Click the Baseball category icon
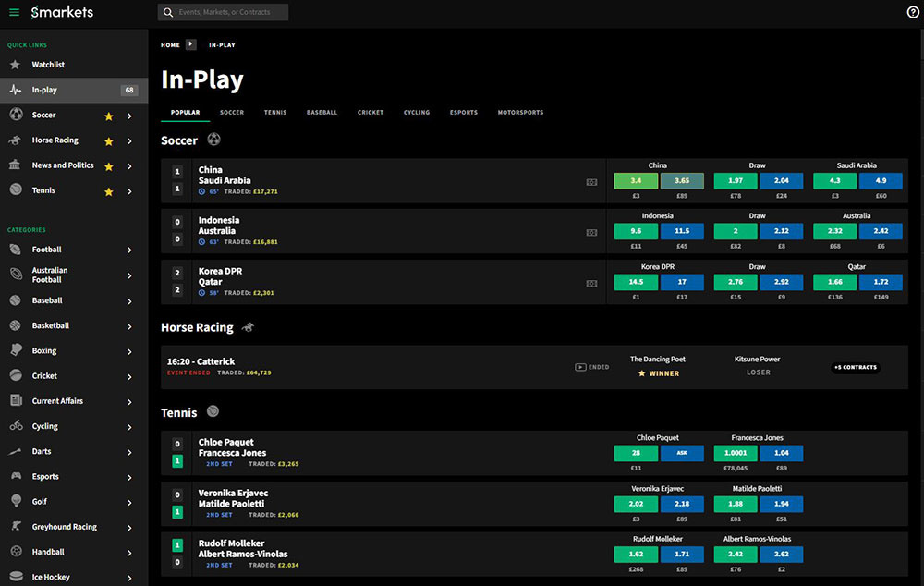Screen dimensions: 924x586 (16, 300)
